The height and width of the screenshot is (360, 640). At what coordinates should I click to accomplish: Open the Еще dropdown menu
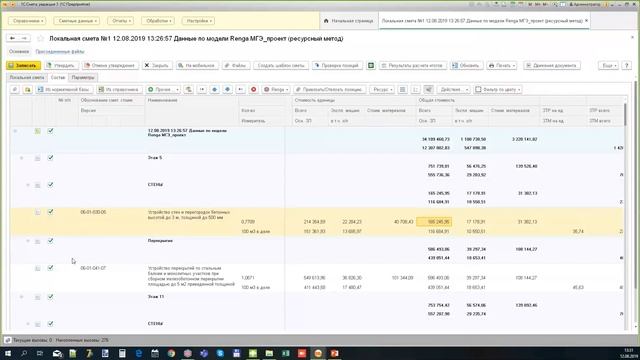608,65
